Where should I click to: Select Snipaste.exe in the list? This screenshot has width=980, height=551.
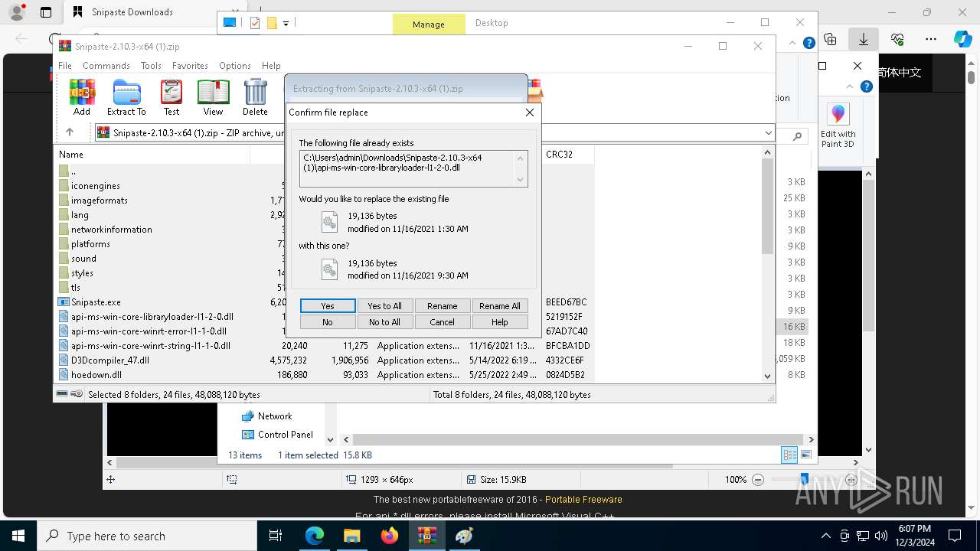[96, 302]
